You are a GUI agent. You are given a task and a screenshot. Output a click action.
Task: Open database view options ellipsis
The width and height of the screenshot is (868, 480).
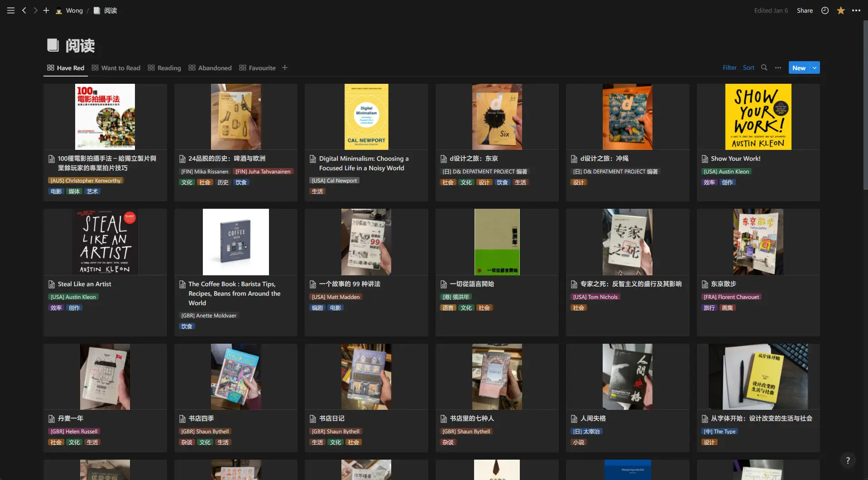pyautogui.click(x=778, y=67)
